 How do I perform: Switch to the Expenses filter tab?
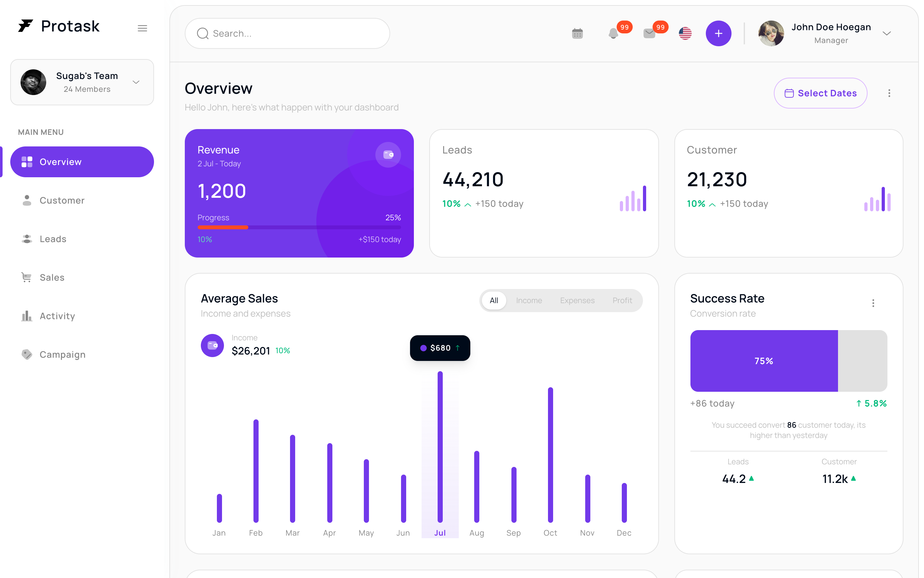point(577,301)
